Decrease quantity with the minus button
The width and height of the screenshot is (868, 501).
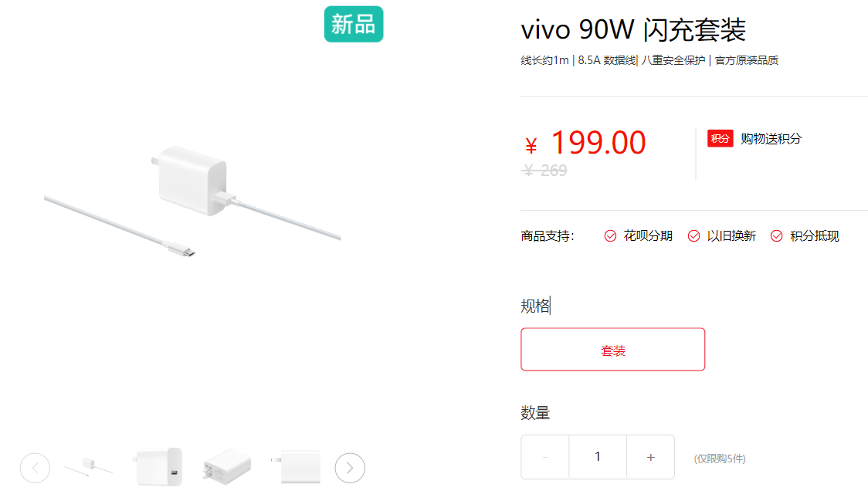pos(545,457)
